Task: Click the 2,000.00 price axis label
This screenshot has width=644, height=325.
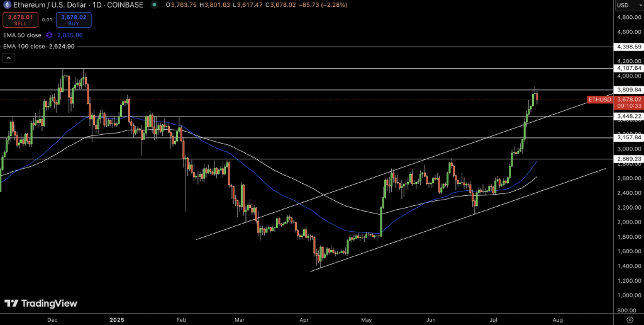Action: pyautogui.click(x=628, y=222)
